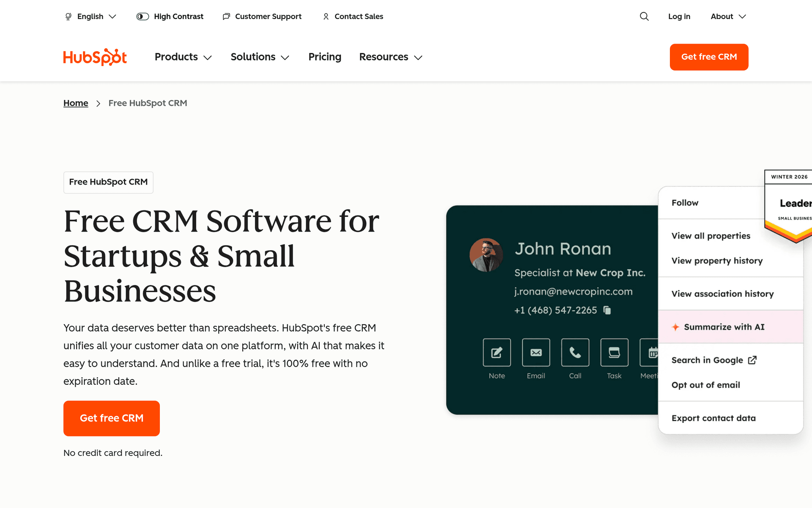812x508 pixels.
Task: Select Summarize with AI option
Action: (x=724, y=327)
